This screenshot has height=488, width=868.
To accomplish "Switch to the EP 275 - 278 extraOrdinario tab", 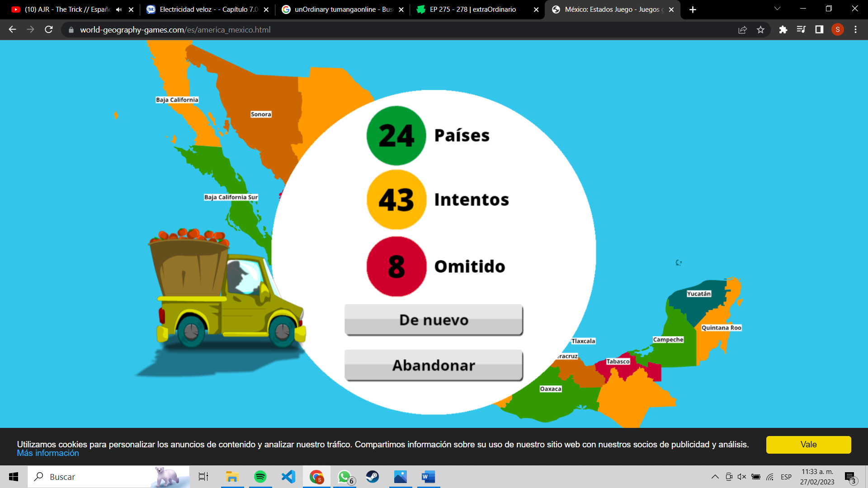I will coord(472,9).
